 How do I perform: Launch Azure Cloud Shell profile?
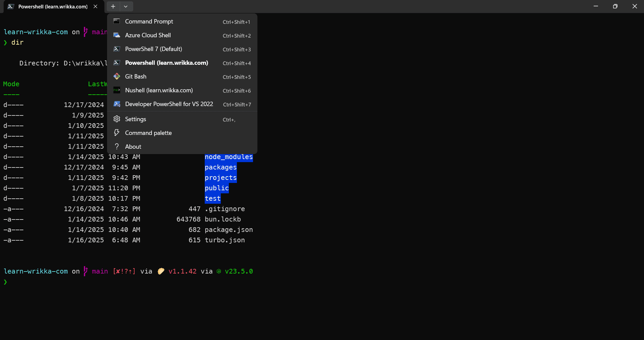182,35
